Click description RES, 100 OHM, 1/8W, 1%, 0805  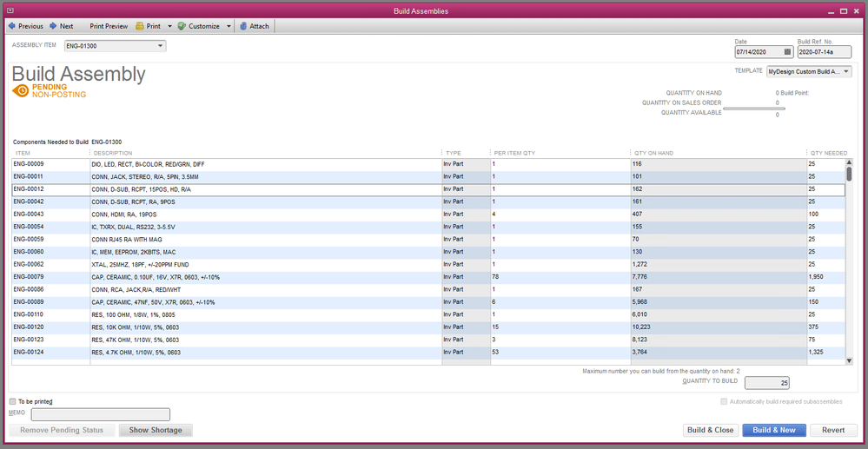pyautogui.click(x=132, y=314)
